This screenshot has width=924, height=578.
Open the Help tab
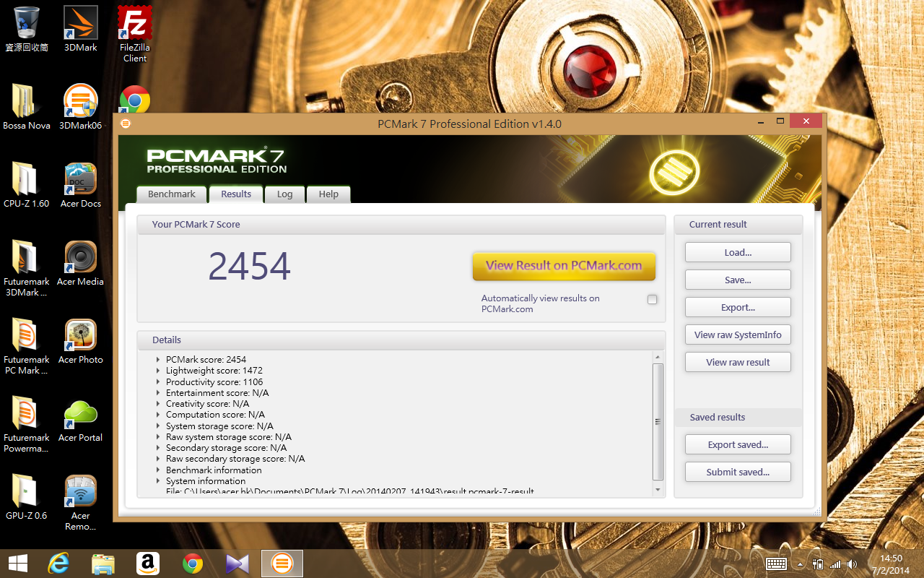pos(328,194)
